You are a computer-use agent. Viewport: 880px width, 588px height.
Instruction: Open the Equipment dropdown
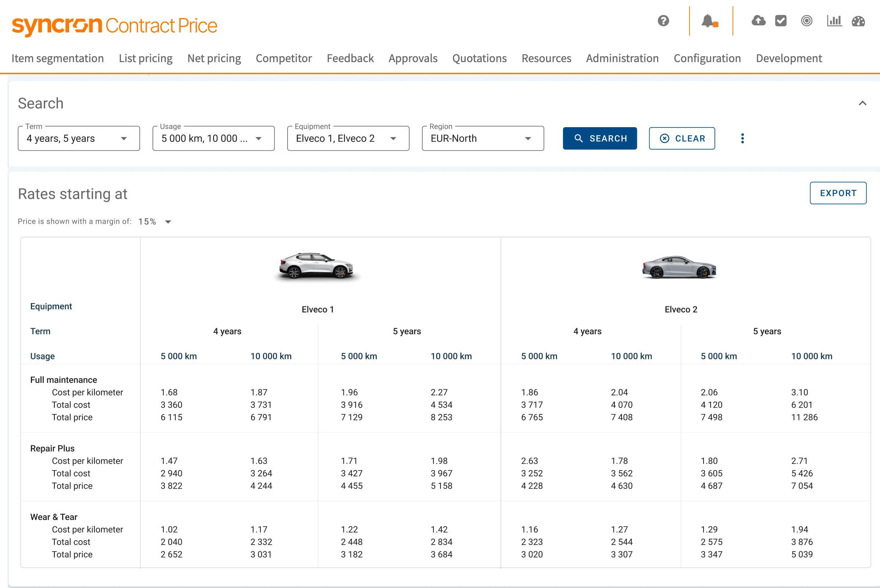point(348,139)
